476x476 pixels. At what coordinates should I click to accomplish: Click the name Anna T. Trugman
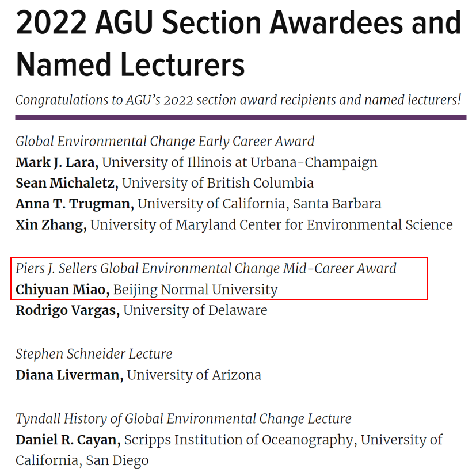74,204
